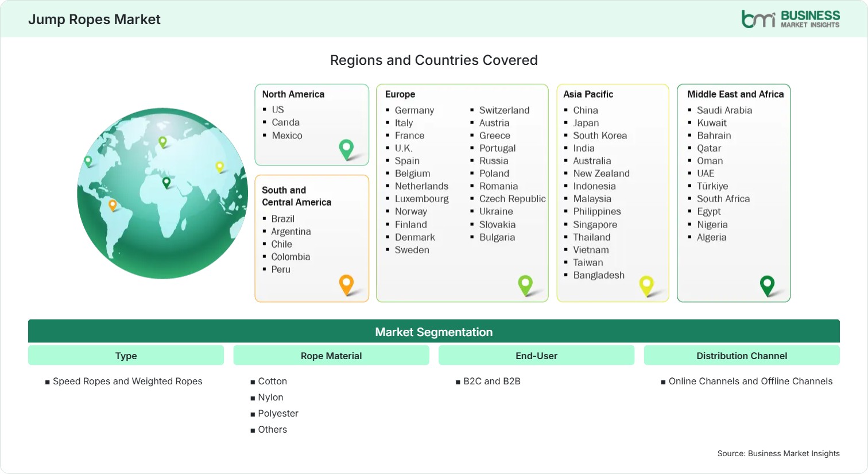Click South Korea in Asia Pacific list

600,136
